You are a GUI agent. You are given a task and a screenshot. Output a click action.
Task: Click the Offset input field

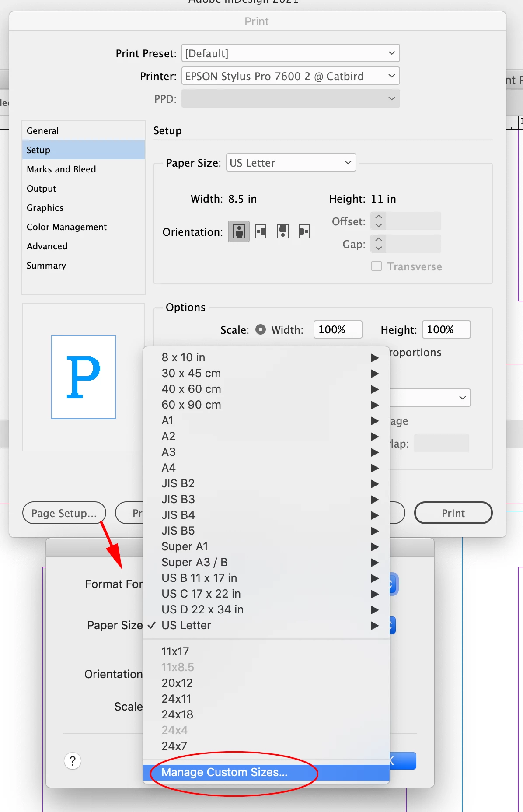tap(414, 221)
